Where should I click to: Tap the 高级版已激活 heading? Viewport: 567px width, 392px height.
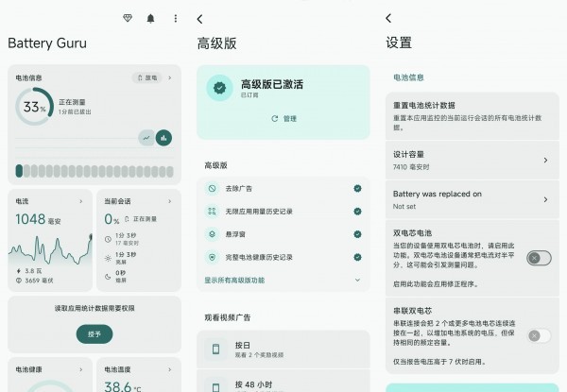pyautogui.click(x=272, y=84)
